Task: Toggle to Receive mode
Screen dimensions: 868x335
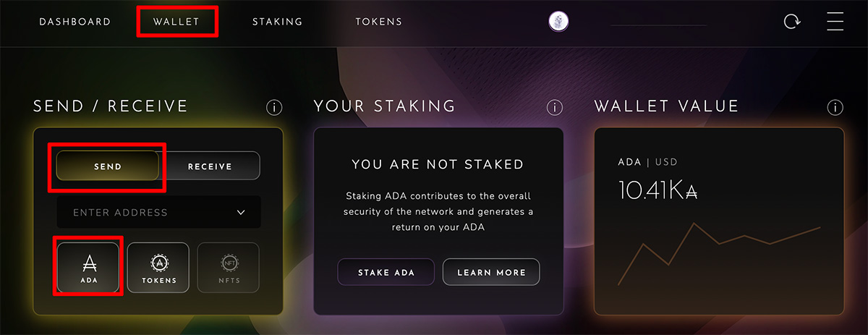Action: [x=210, y=166]
